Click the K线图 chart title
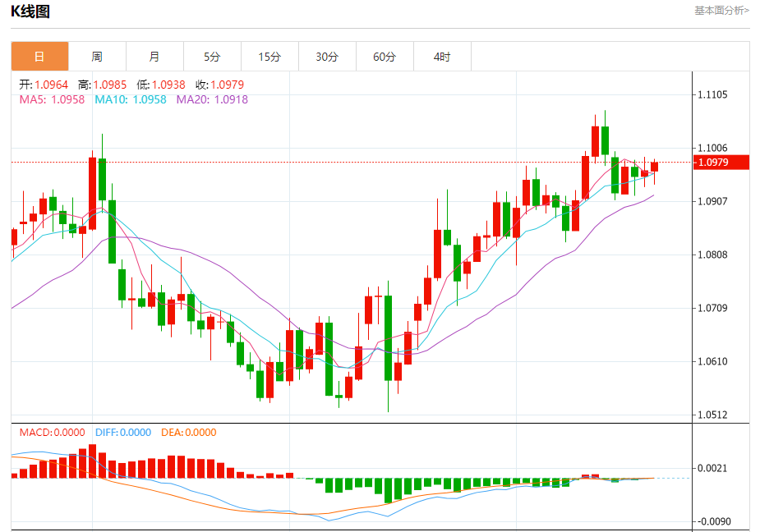 click(x=30, y=11)
